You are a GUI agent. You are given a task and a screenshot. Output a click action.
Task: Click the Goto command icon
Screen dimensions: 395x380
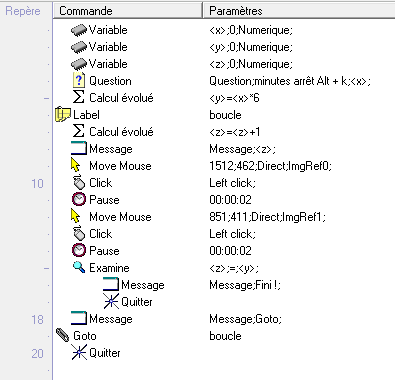click(62, 336)
